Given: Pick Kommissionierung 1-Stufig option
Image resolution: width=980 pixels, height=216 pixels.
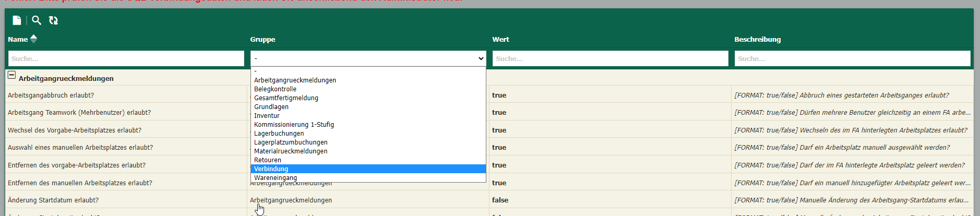Looking at the screenshot, I should click(294, 125).
